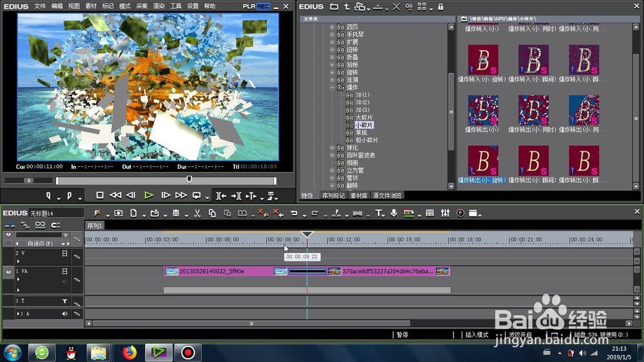Viewport: 644px width, 362px height.
Task: Click the Redo arrow icon
Action: pyautogui.click(x=315, y=213)
